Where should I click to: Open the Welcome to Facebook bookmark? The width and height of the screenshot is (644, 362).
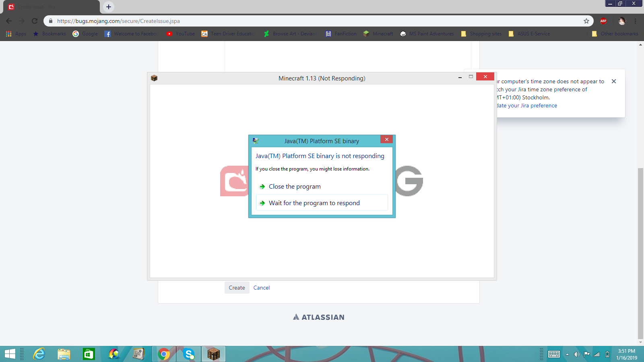(131, 34)
